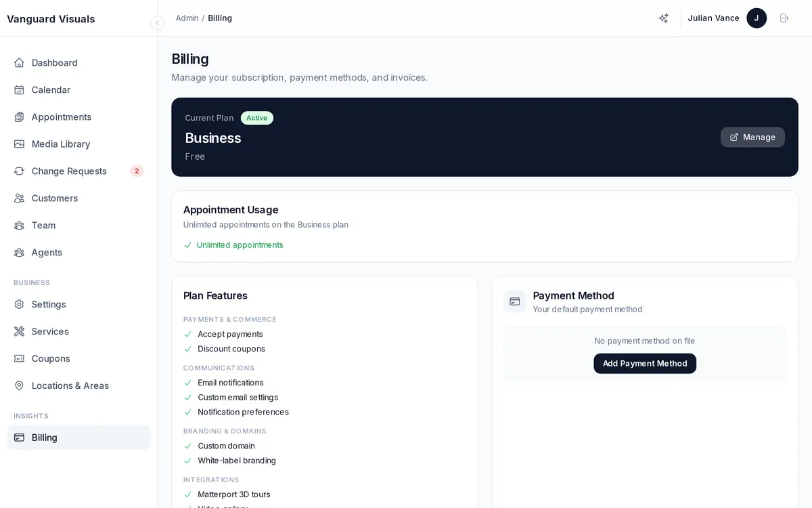Click Add Payment Method
812x508 pixels.
pos(644,363)
